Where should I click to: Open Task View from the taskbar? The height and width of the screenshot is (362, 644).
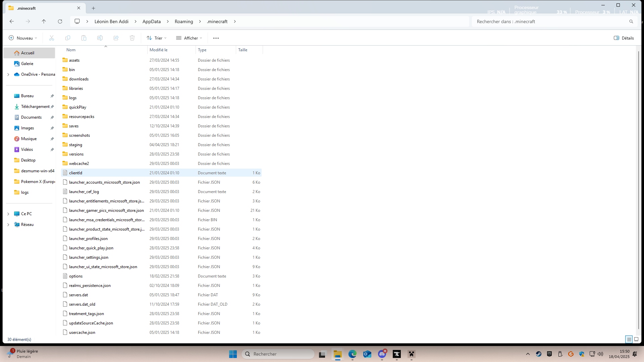322,354
